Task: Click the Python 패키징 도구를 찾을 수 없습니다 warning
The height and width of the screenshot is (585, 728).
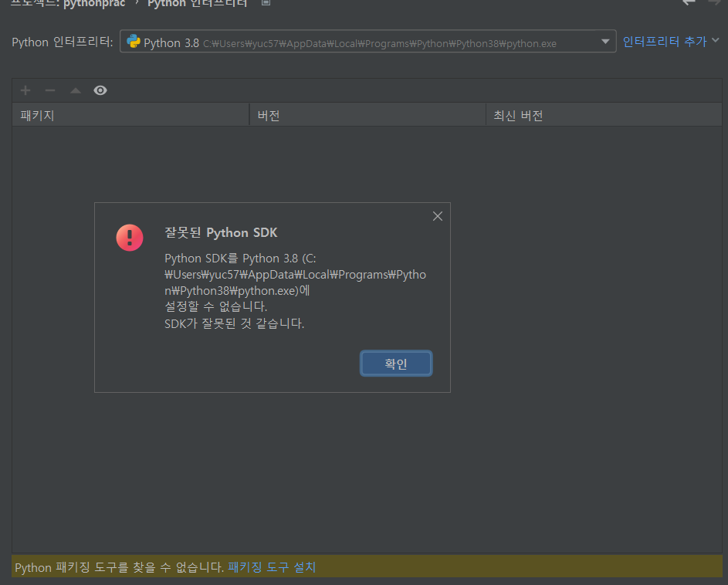Action: pyautogui.click(x=120, y=567)
